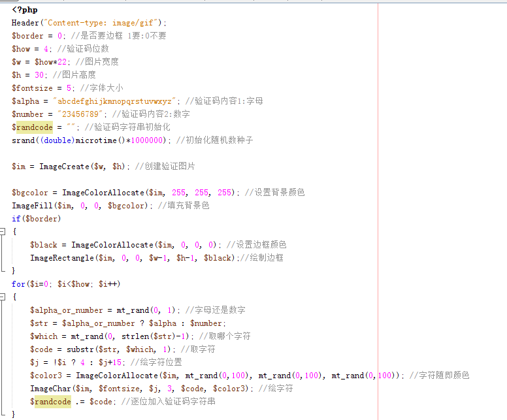The height and width of the screenshot is (420, 507).
Task: Click the (double) type cast keyword
Action: coord(57,140)
